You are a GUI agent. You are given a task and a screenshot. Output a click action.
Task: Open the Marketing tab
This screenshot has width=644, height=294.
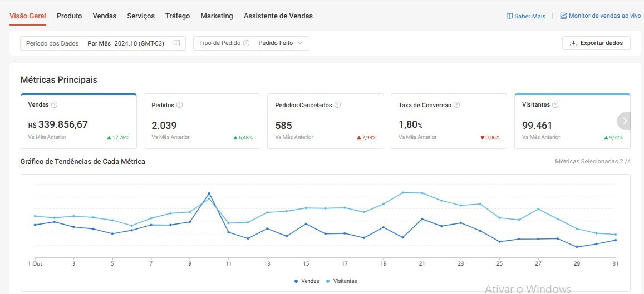pyautogui.click(x=217, y=16)
